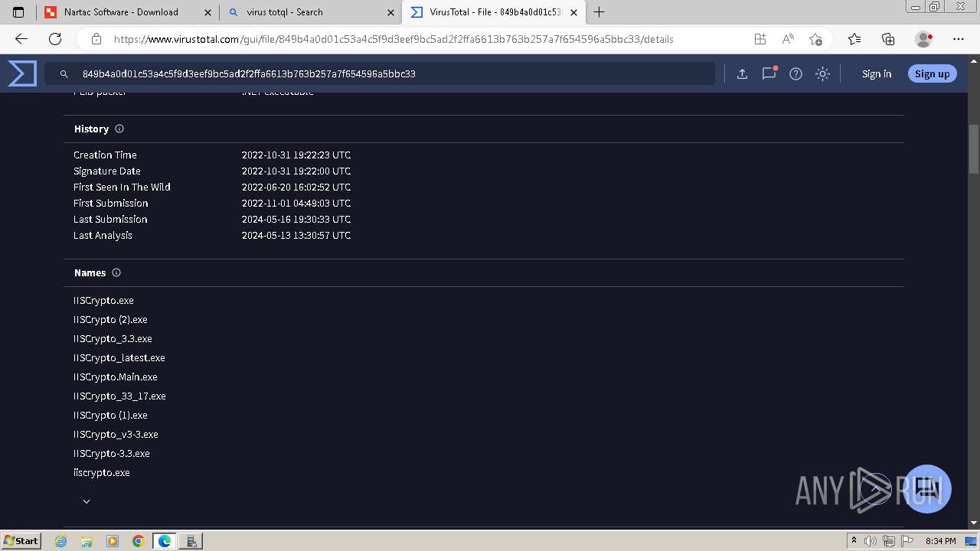Toggle the light/dark theme sun icon
The width and height of the screenshot is (980, 551).
click(822, 74)
